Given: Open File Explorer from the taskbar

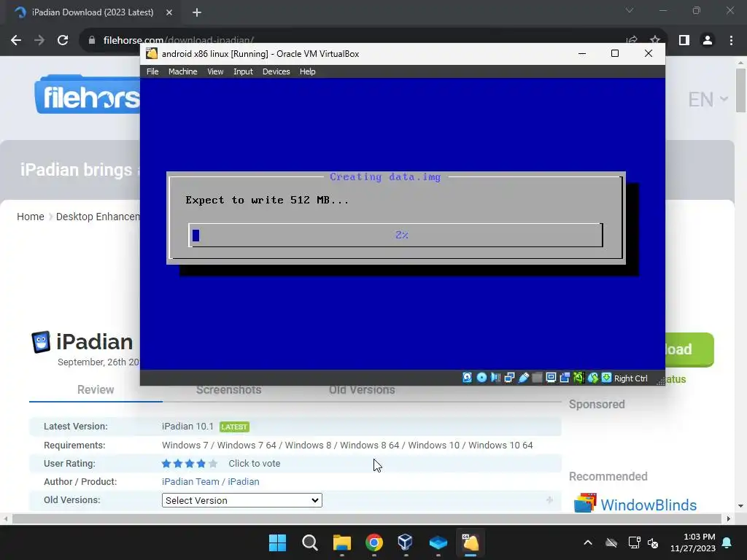Looking at the screenshot, I should (x=341, y=542).
